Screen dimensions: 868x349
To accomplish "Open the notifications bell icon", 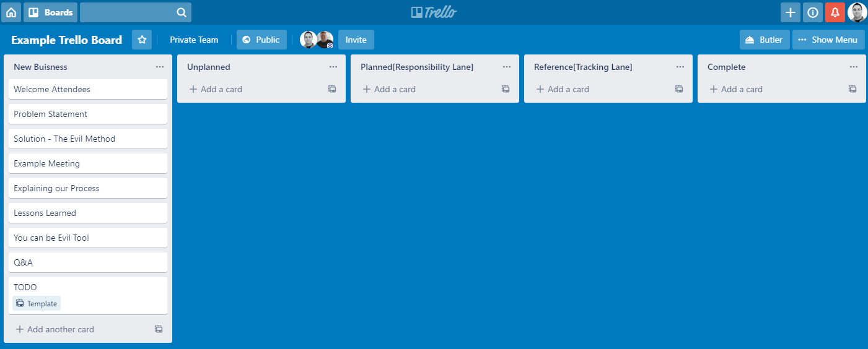I will [x=835, y=12].
